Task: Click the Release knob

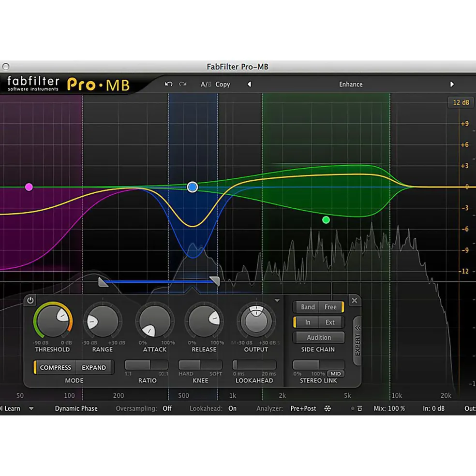Action: 204,321
